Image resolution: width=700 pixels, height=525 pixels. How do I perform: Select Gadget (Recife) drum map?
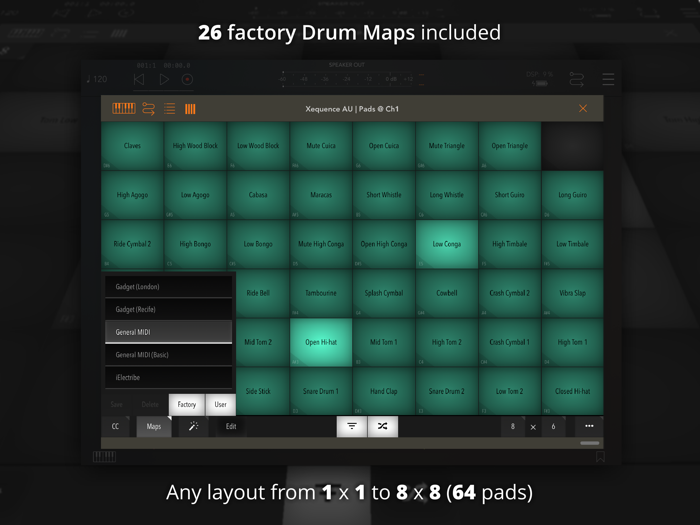click(168, 309)
